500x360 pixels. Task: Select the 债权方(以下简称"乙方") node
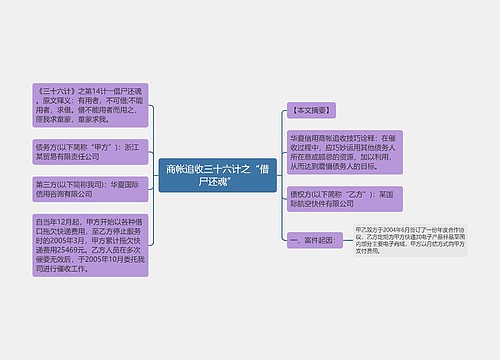point(345,199)
